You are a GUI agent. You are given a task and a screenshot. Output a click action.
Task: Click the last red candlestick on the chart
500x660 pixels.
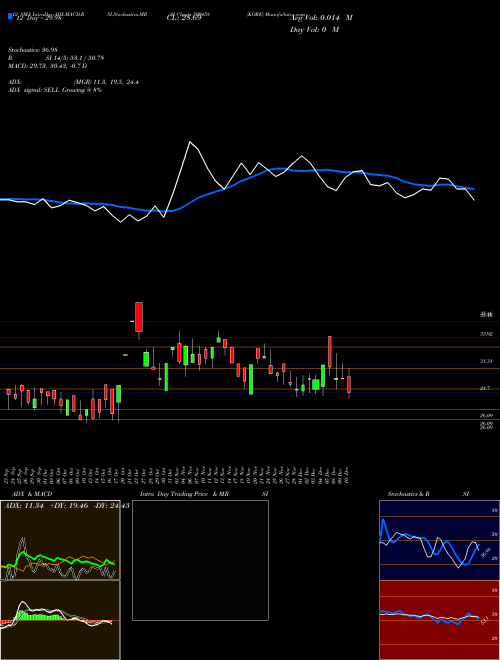349,385
